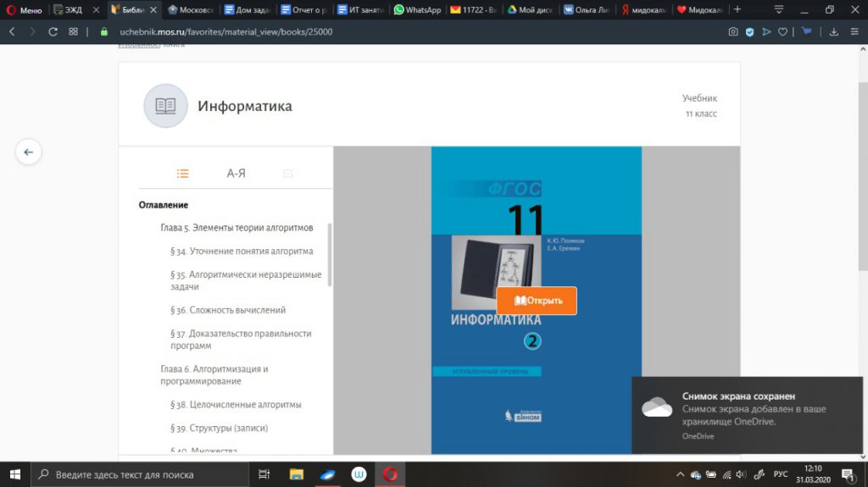The height and width of the screenshot is (487, 868).
Task: Reload the current page
Action: [53, 32]
